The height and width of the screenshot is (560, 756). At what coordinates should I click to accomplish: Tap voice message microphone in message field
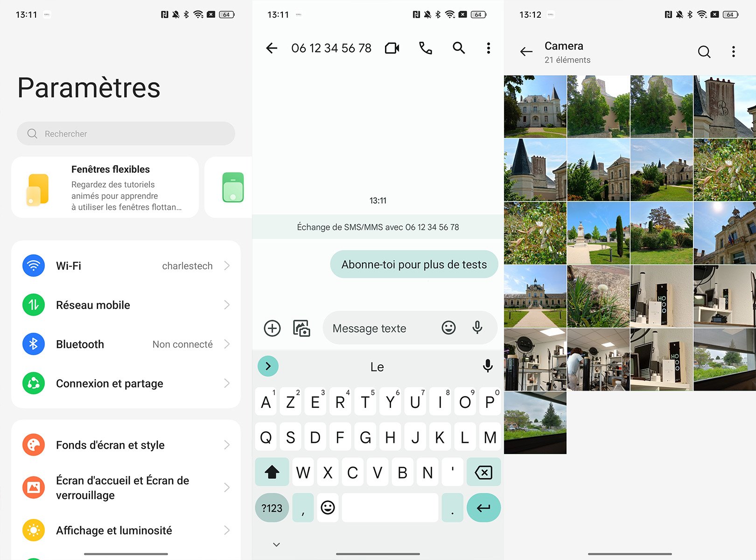(x=477, y=328)
